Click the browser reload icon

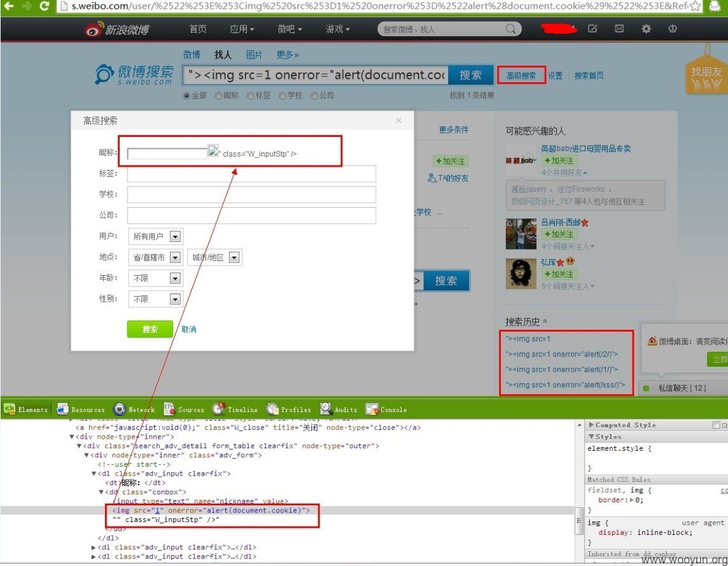44,6
